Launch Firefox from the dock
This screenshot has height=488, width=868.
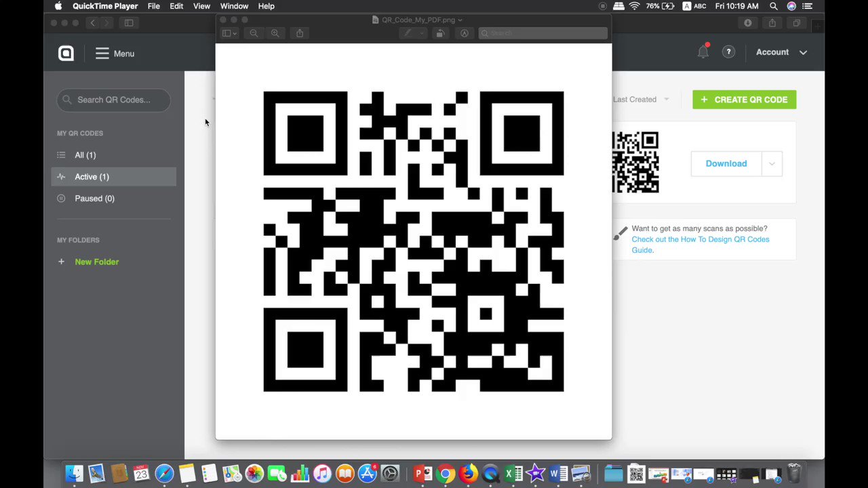(469, 473)
